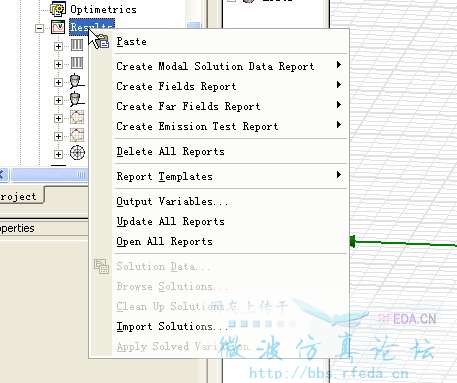Viewport: 457px width, 383px height.
Task: Select the first table report icon
Action: point(77,45)
